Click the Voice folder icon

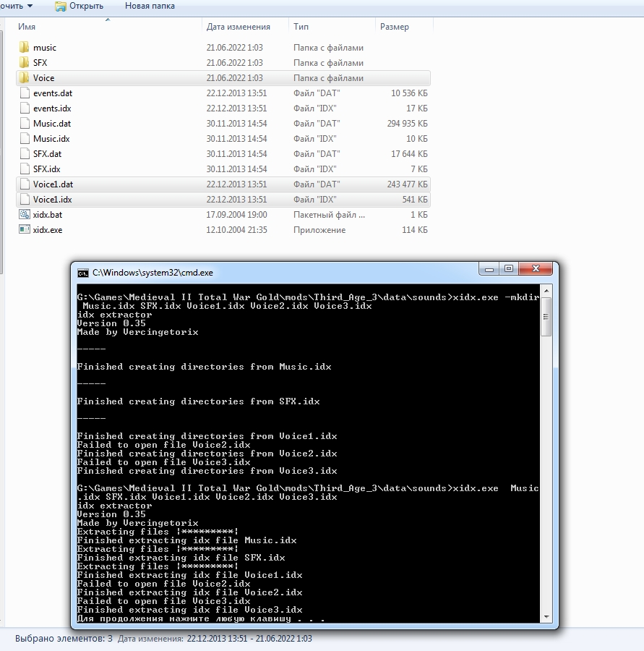24,77
